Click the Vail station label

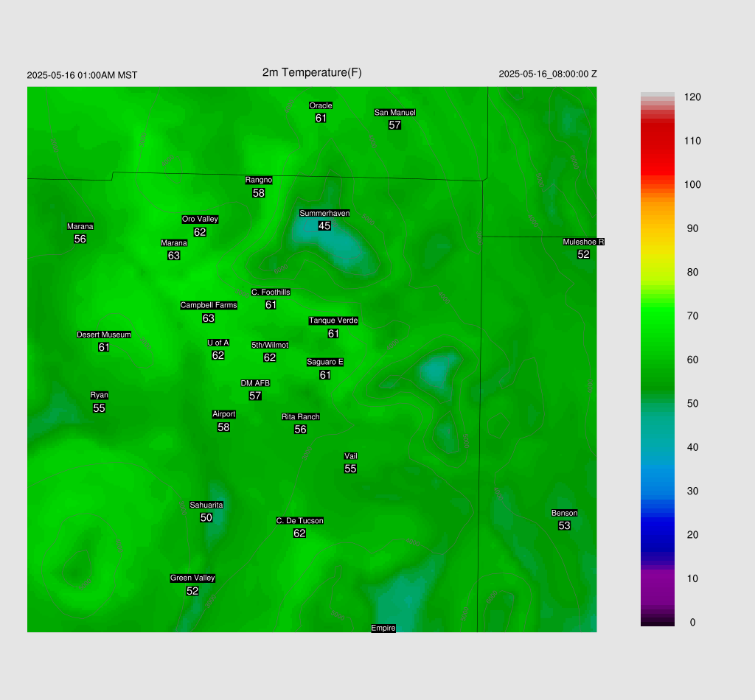(x=350, y=456)
